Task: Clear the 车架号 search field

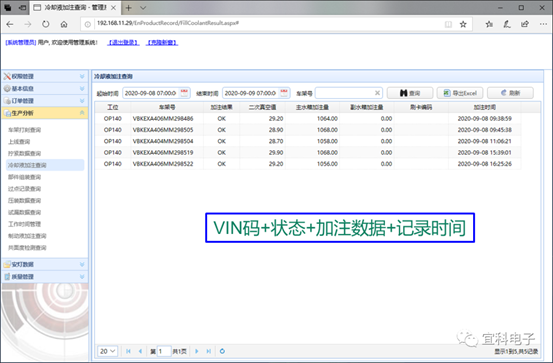Action: pyautogui.click(x=377, y=93)
